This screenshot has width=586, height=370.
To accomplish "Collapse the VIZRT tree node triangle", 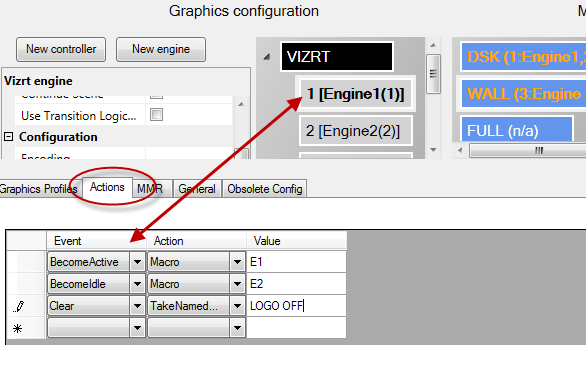I will (267, 57).
